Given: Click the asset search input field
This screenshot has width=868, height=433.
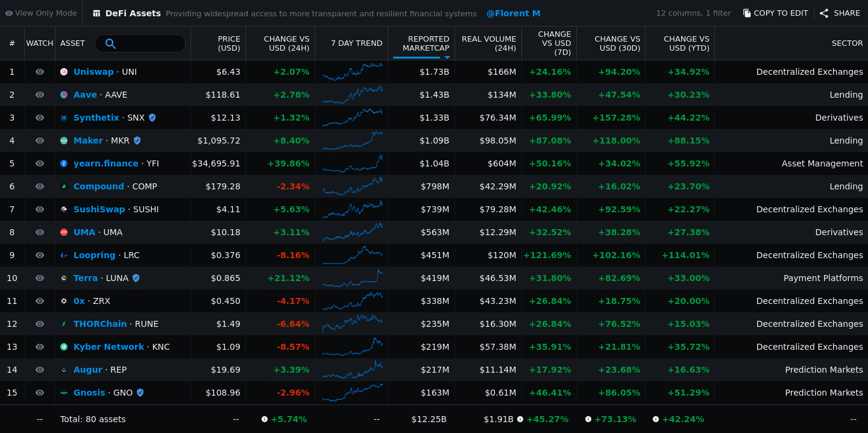Looking at the screenshot, I should (151, 43).
